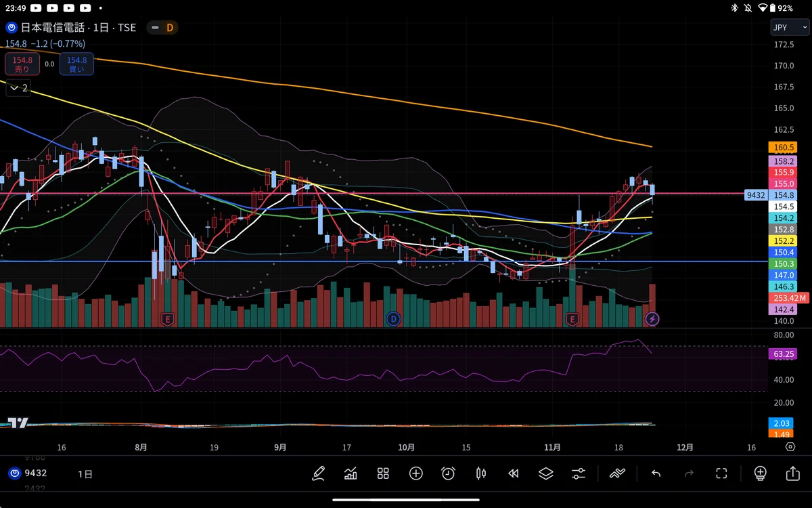Image resolution: width=812 pixels, height=508 pixels.
Task: Select the purple 158.2 upper band label
Action: [783, 161]
